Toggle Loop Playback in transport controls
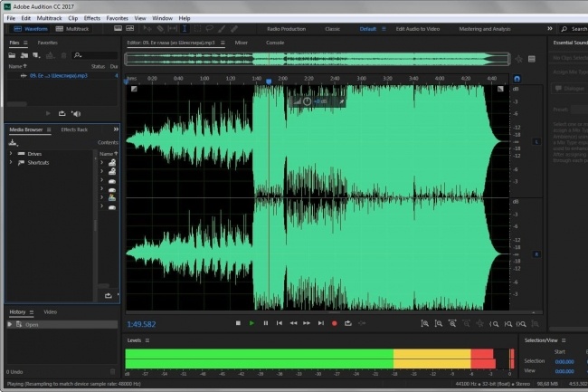The width and height of the screenshot is (588, 392). click(348, 323)
